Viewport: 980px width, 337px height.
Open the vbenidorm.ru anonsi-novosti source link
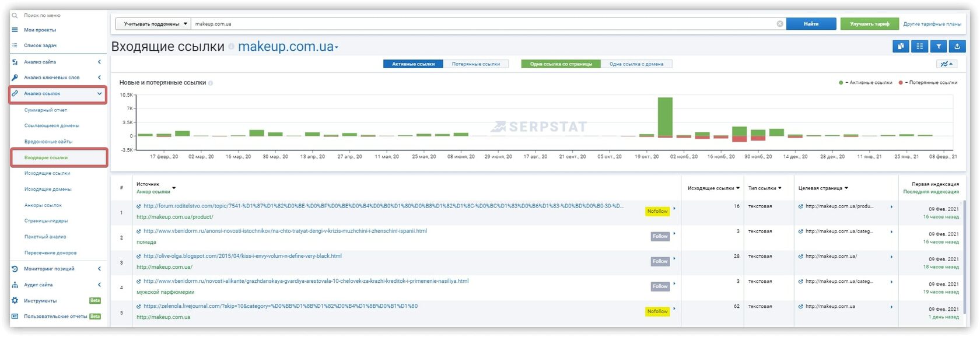point(285,231)
